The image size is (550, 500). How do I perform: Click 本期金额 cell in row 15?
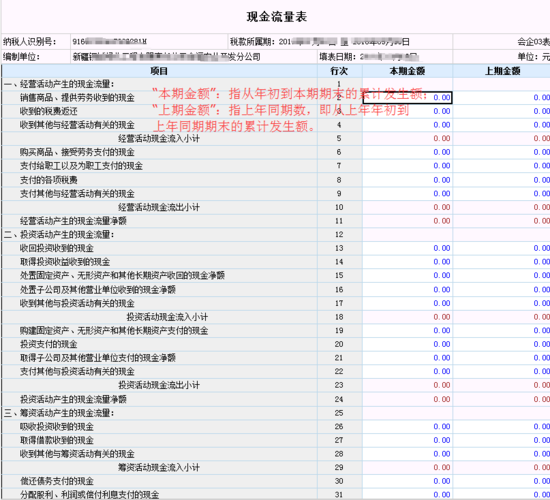[x=407, y=276]
